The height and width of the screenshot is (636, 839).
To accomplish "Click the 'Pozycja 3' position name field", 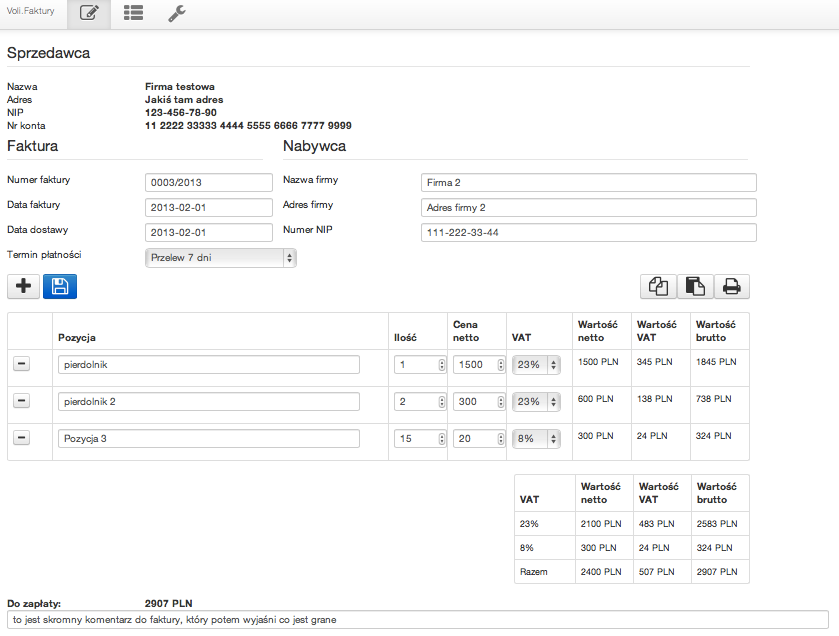I will click(209, 439).
